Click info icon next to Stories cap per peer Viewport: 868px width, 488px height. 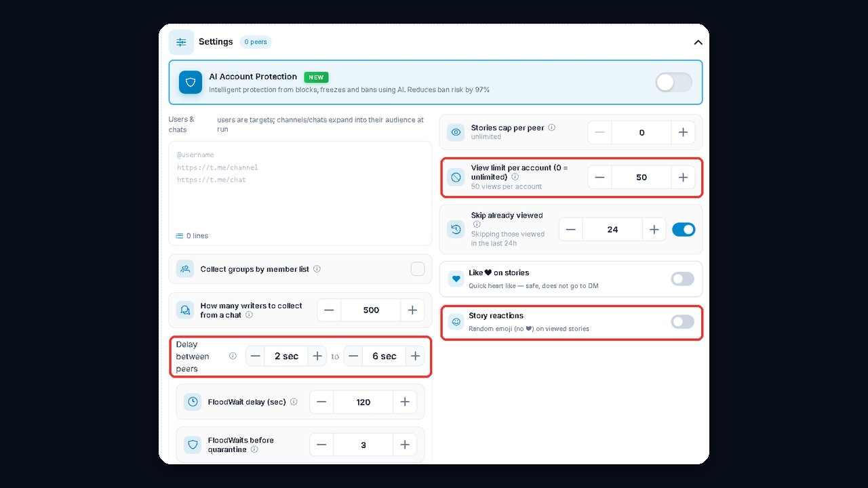(551, 127)
